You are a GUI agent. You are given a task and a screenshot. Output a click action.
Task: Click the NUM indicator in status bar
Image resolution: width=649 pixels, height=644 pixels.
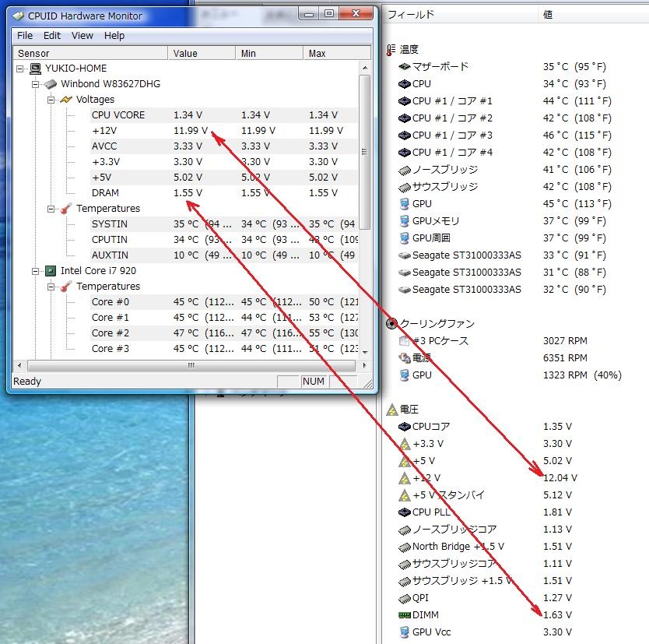tap(314, 381)
